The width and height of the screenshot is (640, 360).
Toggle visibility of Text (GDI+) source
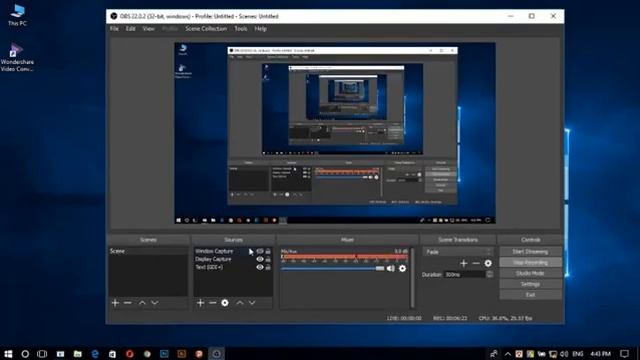pos(260,267)
